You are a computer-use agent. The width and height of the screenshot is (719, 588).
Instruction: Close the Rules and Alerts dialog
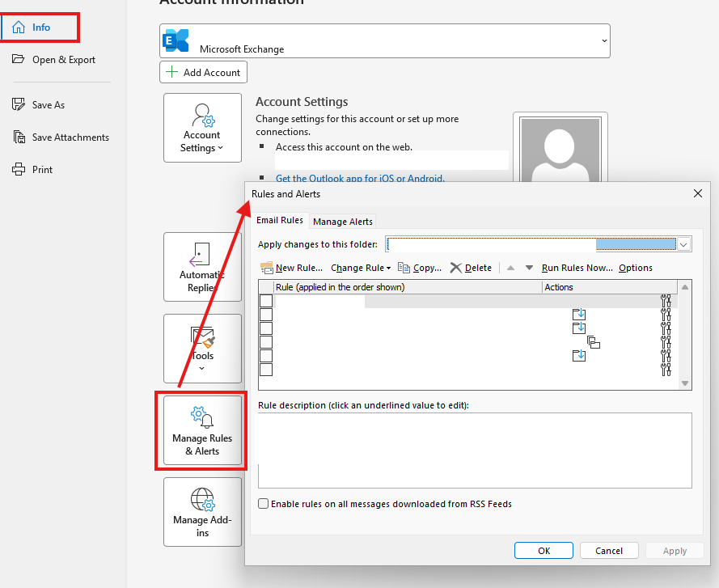coord(698,193)
